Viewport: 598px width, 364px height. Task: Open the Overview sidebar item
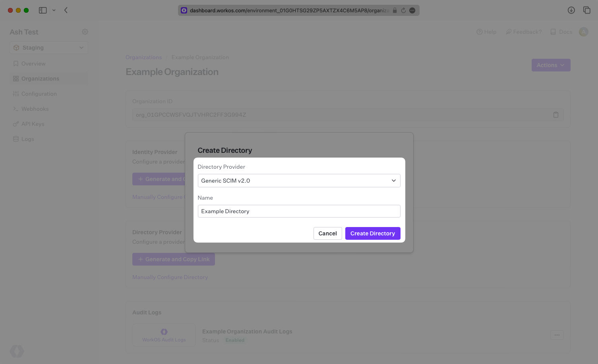click(x=33, y=64)
